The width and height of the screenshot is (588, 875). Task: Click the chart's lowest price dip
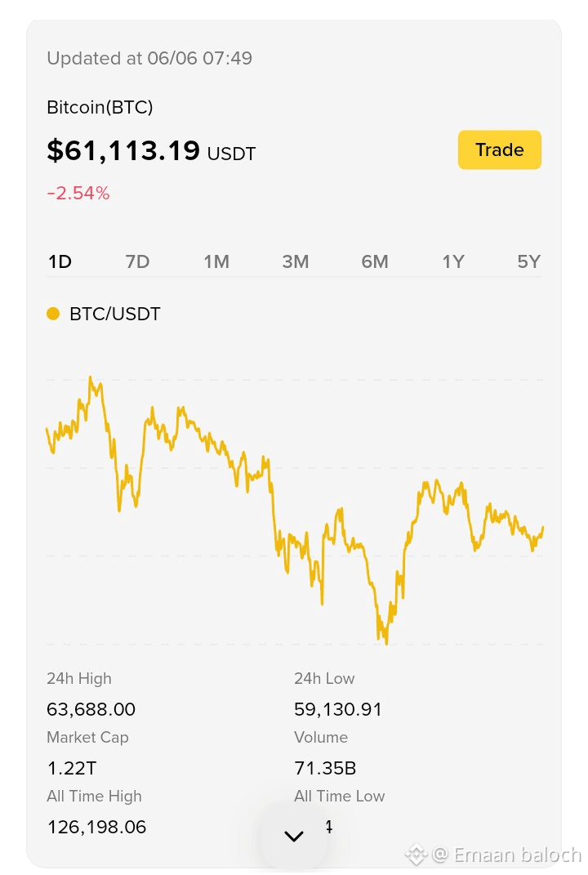click(x=386, y=643)
